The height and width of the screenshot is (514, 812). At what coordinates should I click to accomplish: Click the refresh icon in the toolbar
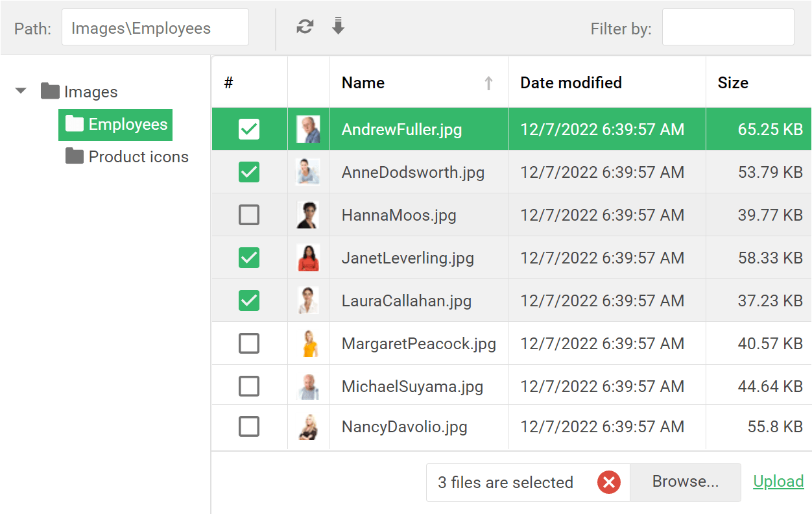tap(305, 27)
